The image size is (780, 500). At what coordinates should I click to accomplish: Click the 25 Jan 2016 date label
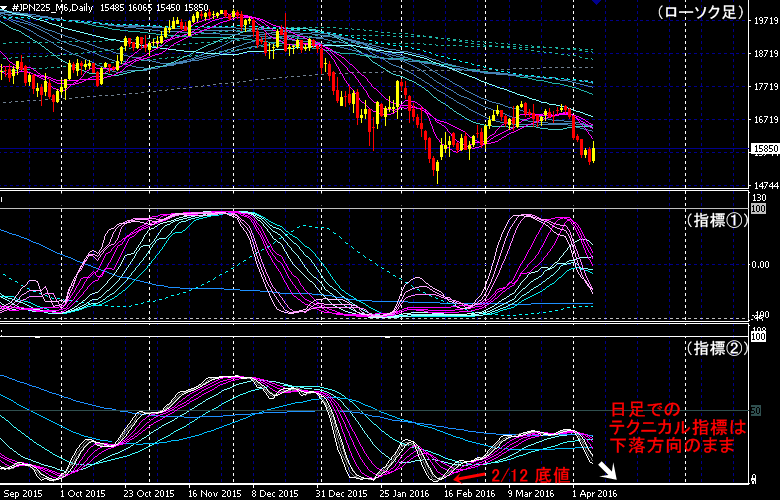pos(405,494)
